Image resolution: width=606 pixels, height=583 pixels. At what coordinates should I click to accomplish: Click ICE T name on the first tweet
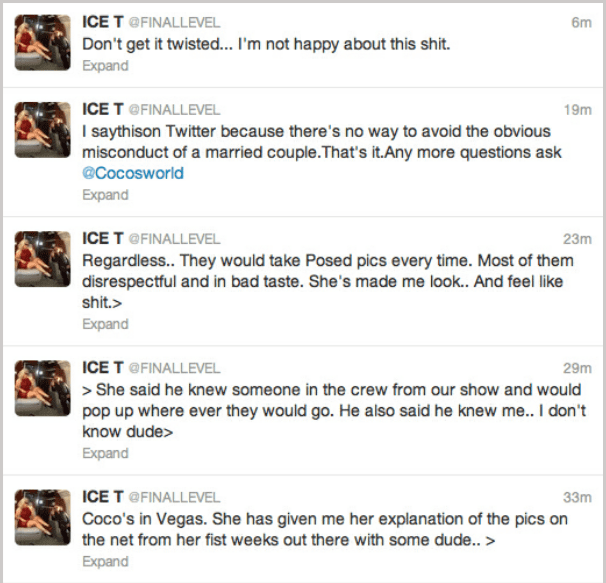102,22
